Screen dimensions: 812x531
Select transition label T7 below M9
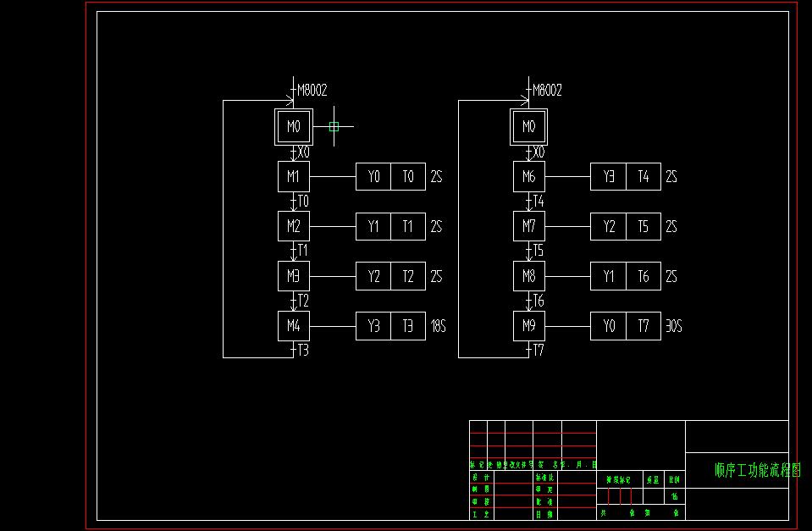(x=539, y=351)
